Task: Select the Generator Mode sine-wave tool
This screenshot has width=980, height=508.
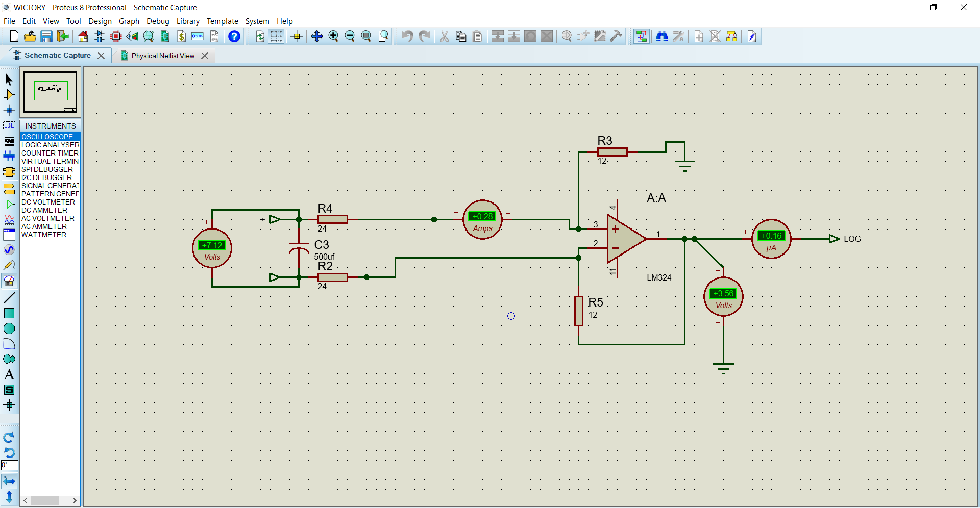Action: (x=9, y=250)
